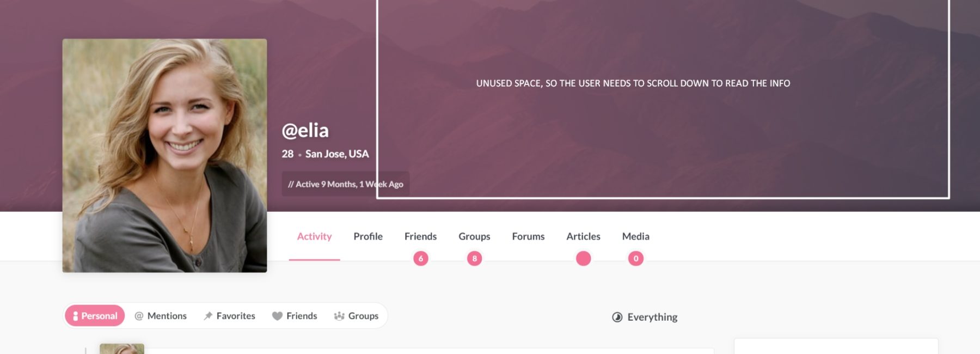
Task: Click the small avatar in activity feed
Action: (x=122, y=349)
